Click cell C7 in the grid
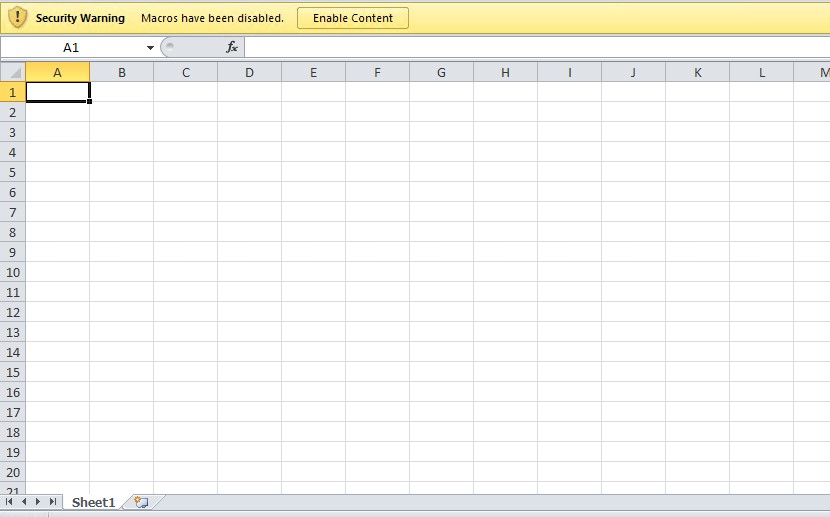The image size is (830, 517). pyautogui.click(x=185, y=212)
